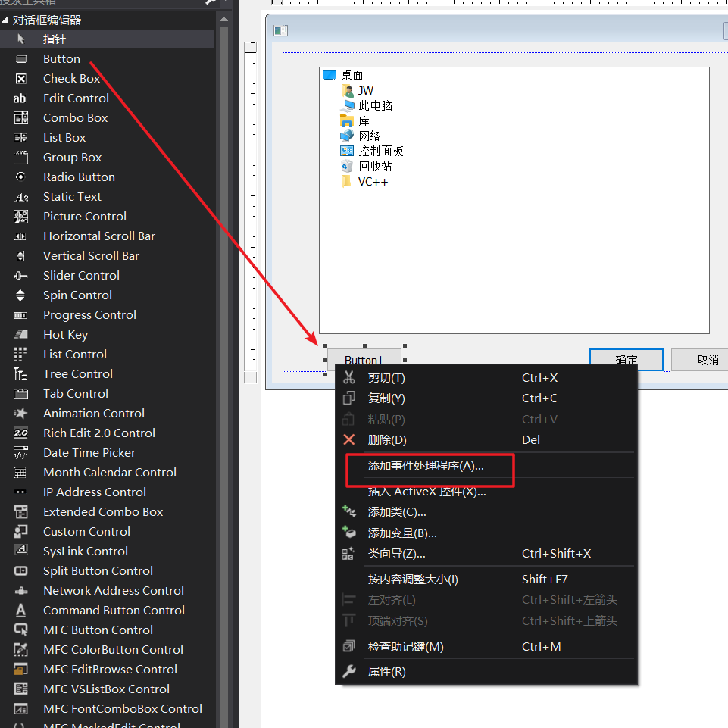Select 控制面板 in the tree view
The width and height of the screenshot is (728, 728).
tap(381, 152)
